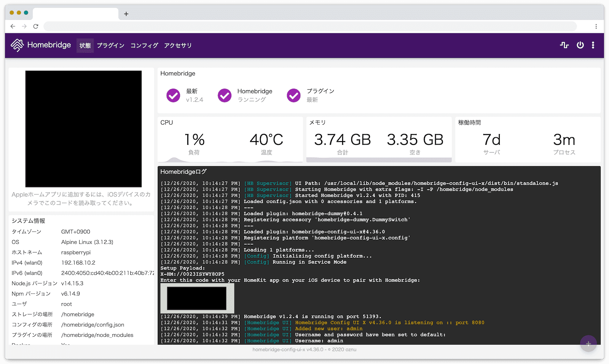Click the browser forward arrow

[24, 26]
